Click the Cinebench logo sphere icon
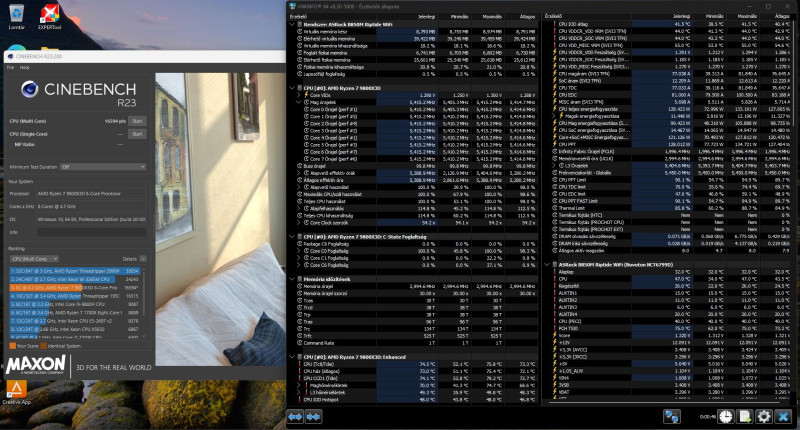 click(x=30, y=89)
